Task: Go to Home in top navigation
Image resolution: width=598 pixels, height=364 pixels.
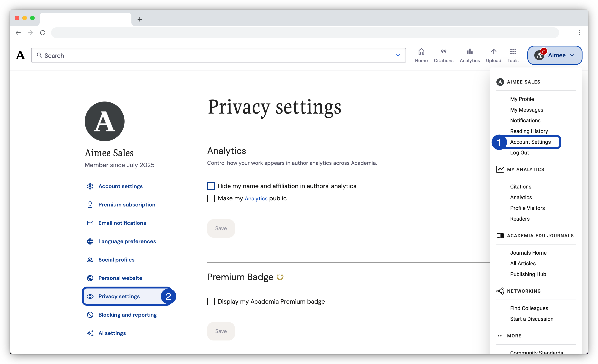Action: pyautogui.click(x=421, y=55)
